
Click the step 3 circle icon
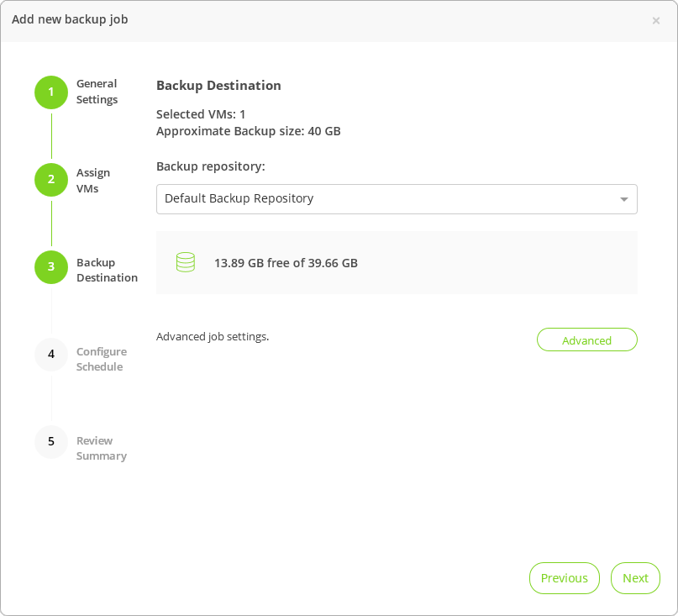tap(51, 267)
